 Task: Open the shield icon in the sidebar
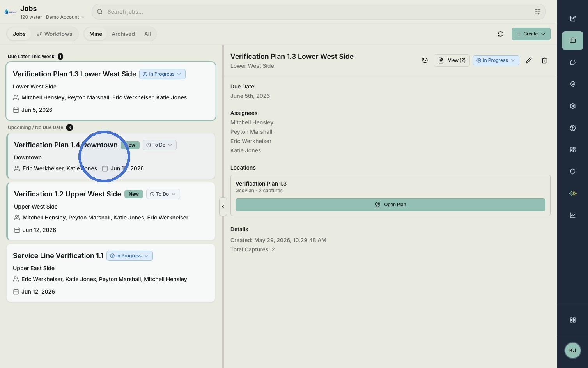click(572, 172)
